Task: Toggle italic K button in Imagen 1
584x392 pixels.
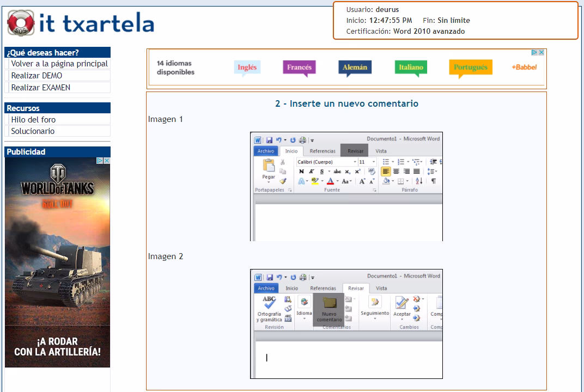Action: 312,171
